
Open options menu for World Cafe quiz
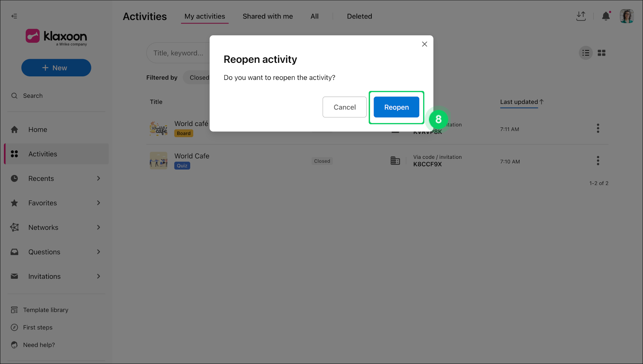598,161
